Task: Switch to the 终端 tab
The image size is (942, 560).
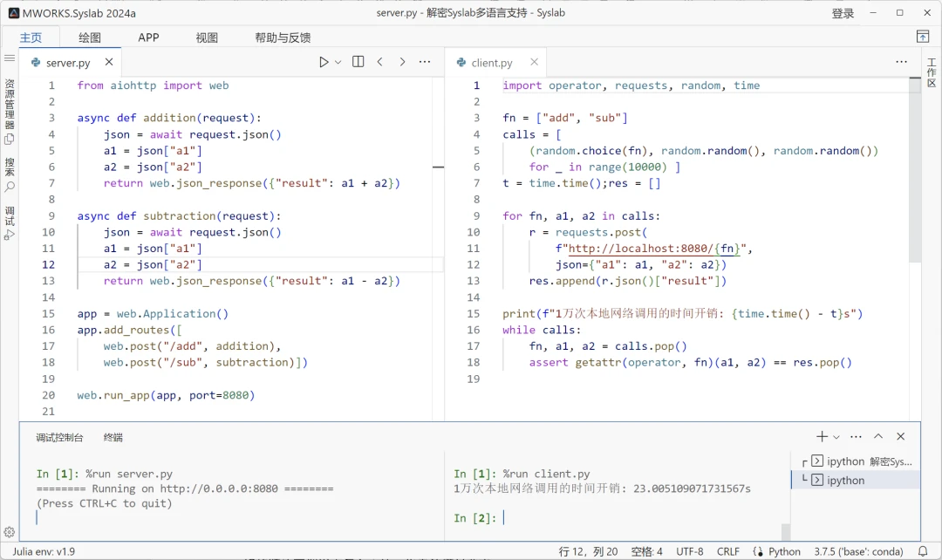Action: (x=113, y=437)
